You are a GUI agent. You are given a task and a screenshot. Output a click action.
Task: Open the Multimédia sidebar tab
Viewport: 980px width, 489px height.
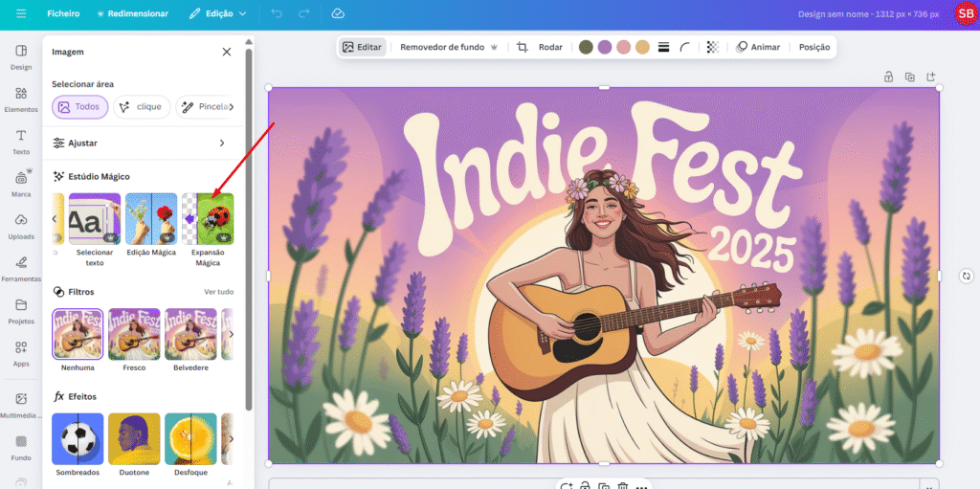[21, 405]
